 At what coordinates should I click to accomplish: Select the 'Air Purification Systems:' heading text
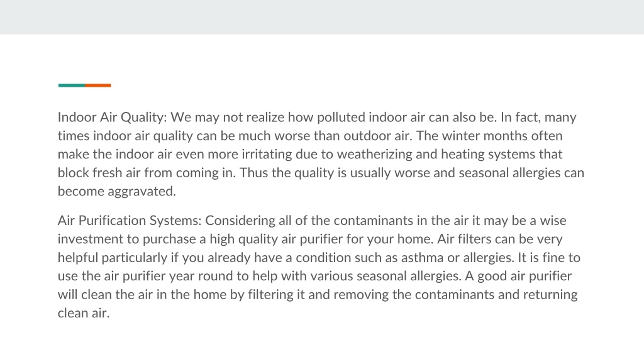click(x=130, y=221)
